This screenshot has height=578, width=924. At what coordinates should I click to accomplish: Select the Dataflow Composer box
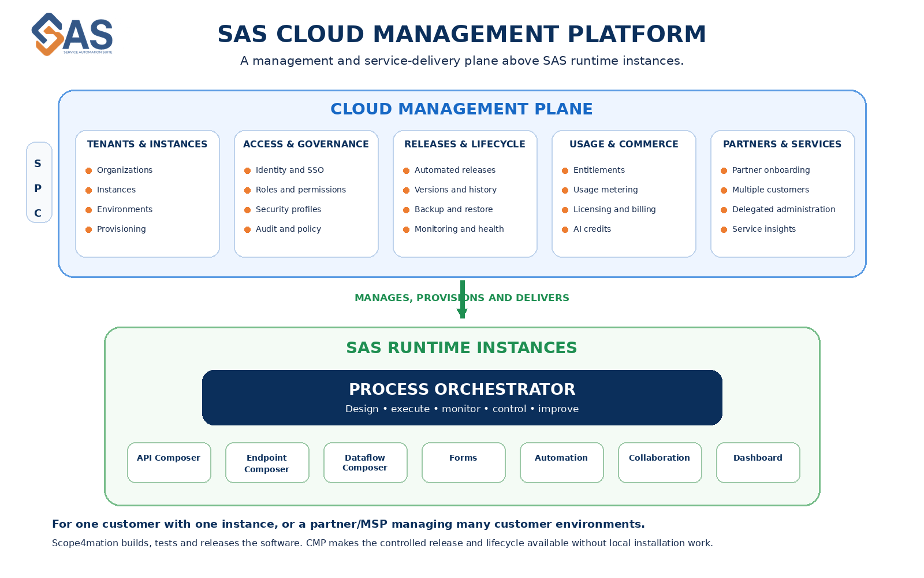(366, 462)
